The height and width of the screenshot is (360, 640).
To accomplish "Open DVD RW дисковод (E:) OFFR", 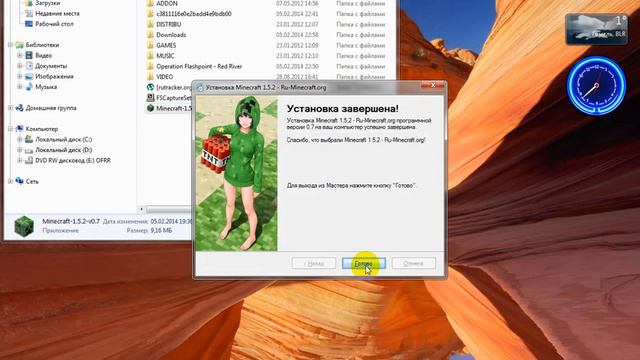I will 73,160.
